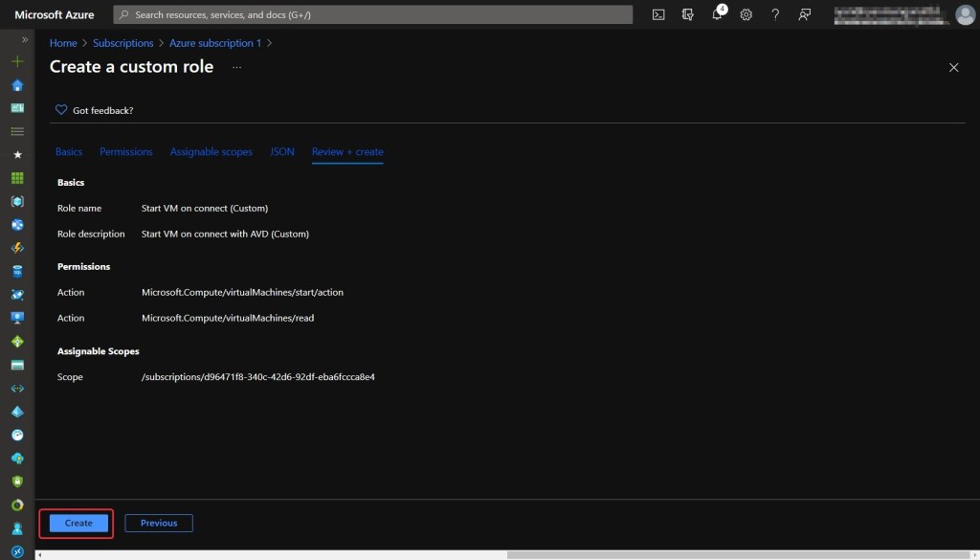
Task: Open the account profile avatar
Action: click(x=965, y=15)
